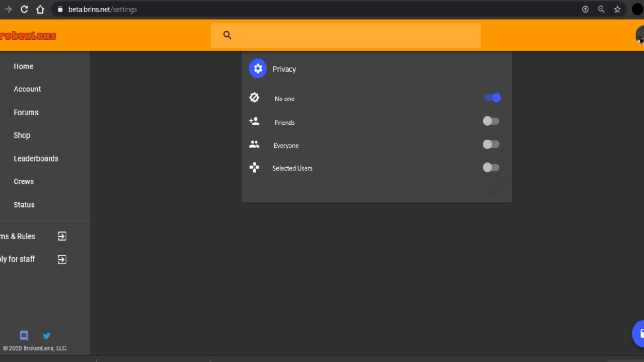Click the Friends add-person icon

tap(254, 121)
